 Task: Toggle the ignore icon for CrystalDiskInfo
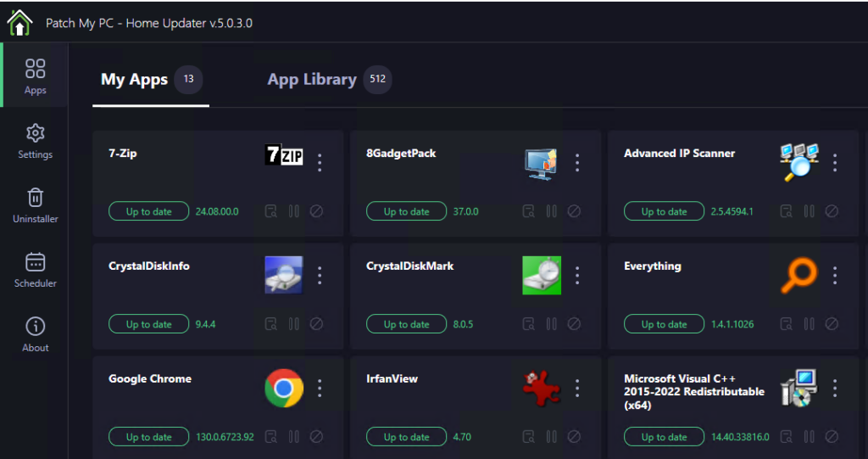pos(316,324)
